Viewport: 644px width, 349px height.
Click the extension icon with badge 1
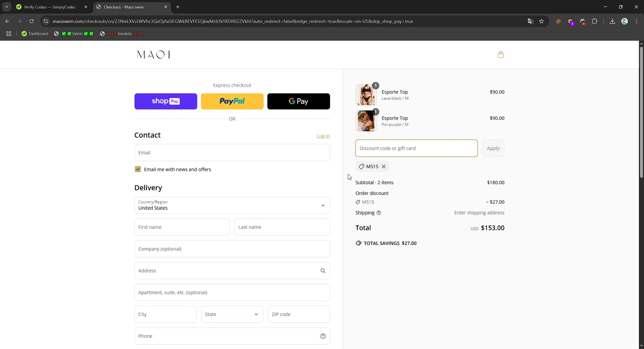point(571,21)
